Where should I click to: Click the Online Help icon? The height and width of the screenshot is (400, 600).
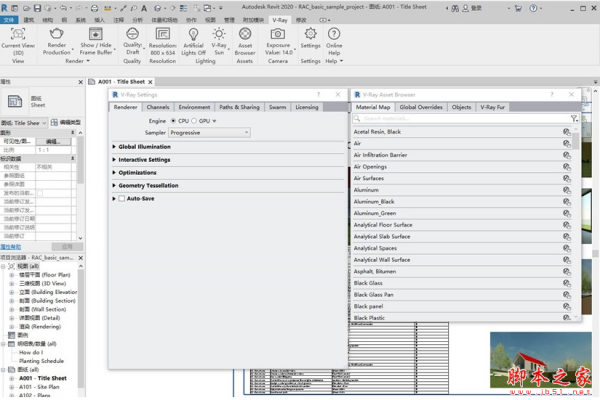pos(334,35)
